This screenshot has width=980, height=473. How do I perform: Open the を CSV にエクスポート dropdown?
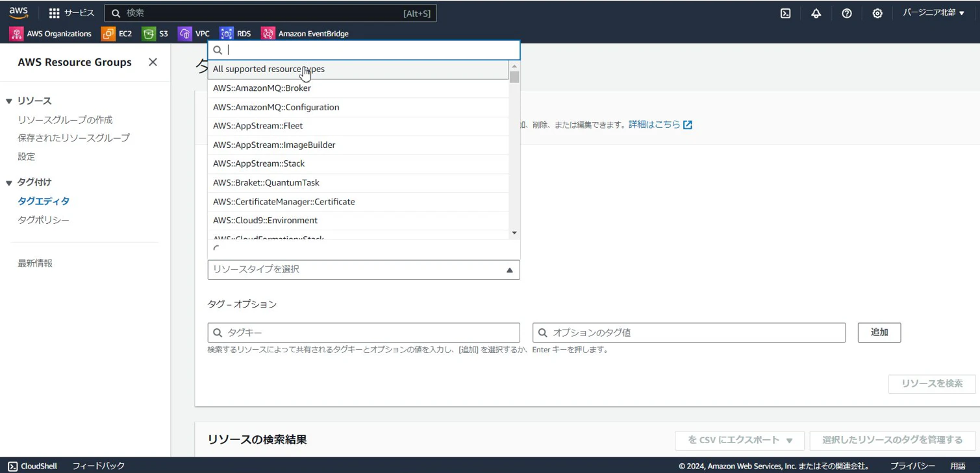click(740, 440)
